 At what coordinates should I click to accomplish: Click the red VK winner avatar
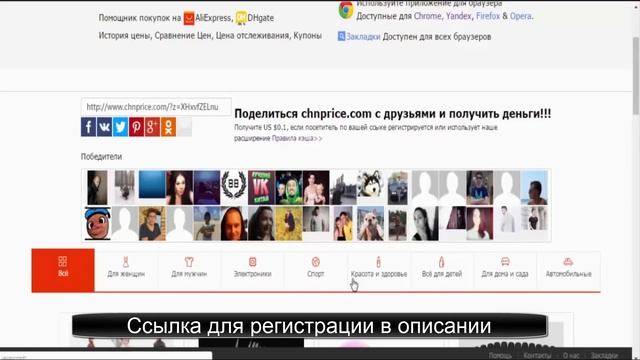(x=261, y=187)
